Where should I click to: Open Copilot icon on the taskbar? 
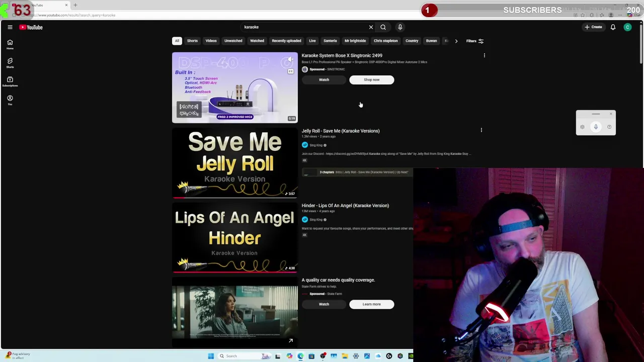pos(289,356)
